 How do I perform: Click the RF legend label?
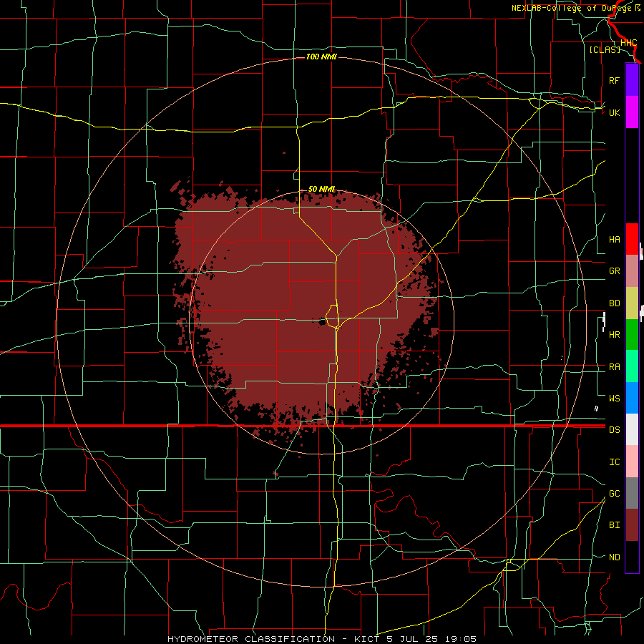pyautogui.click(x=614, y=80)
